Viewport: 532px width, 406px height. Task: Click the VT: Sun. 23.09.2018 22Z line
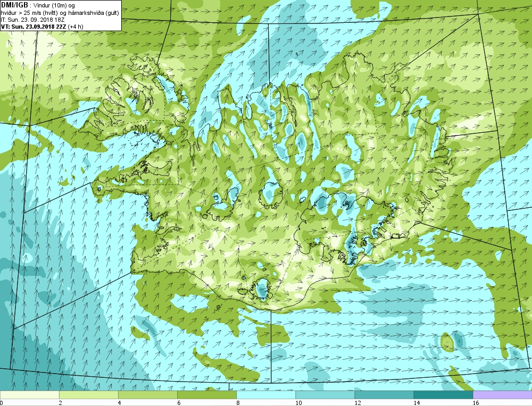tap(41, 27)
